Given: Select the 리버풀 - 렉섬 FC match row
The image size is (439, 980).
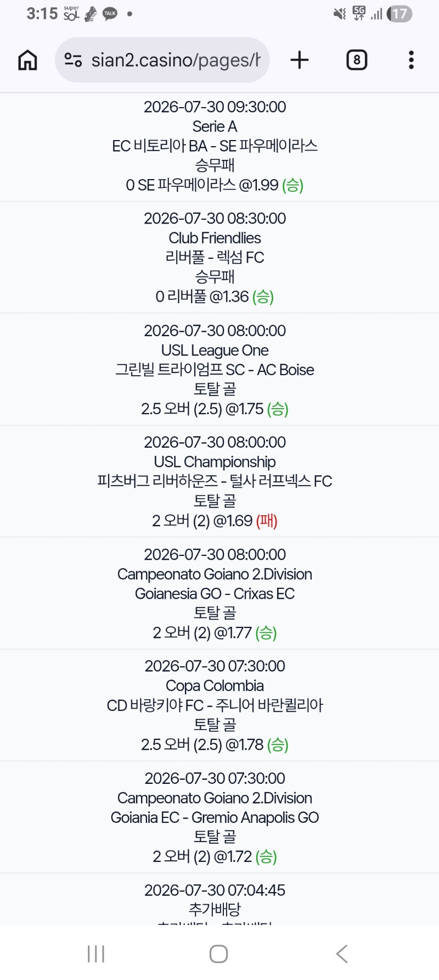Looking at the screenshot, I should click(215, 258).
